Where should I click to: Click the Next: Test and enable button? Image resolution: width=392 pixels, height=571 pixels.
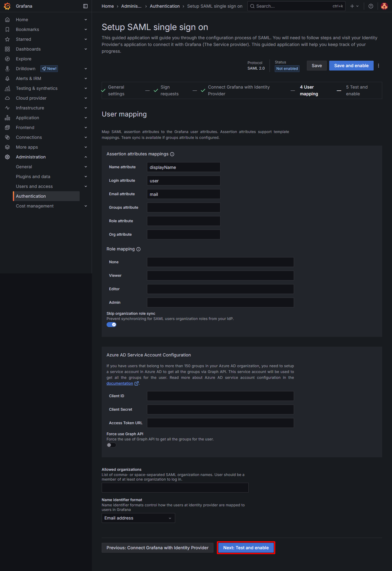(x=246, y=548)
